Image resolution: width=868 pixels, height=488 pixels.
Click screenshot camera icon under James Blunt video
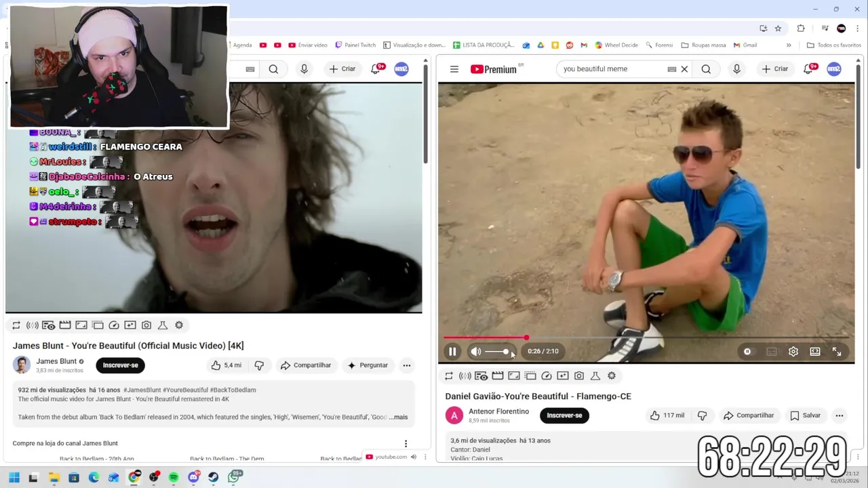coord(146,325)
